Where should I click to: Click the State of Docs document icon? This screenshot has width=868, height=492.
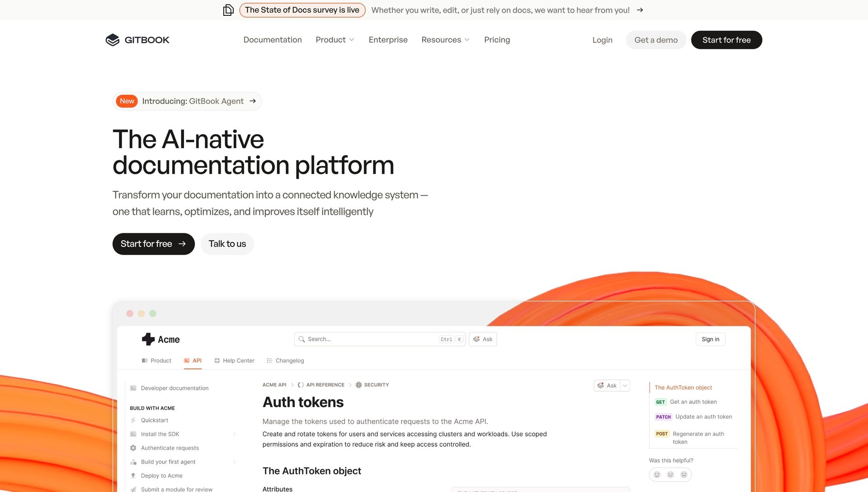(x=228, y=10)
